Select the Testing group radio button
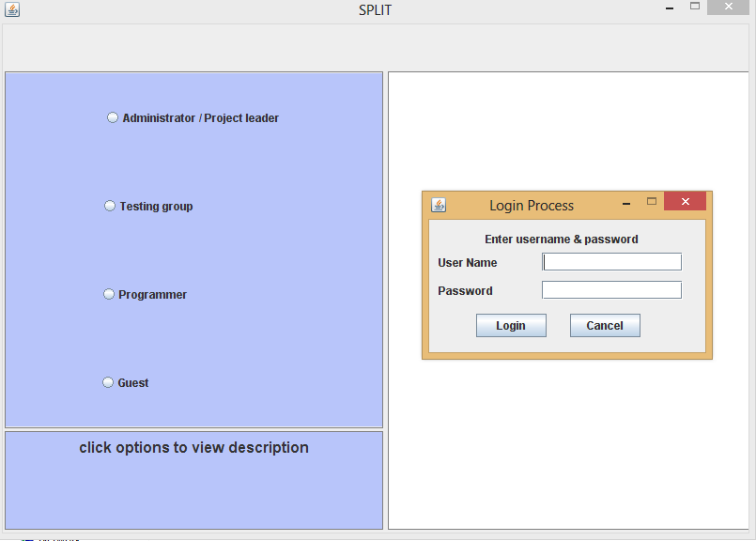 (x=109, y=206)
